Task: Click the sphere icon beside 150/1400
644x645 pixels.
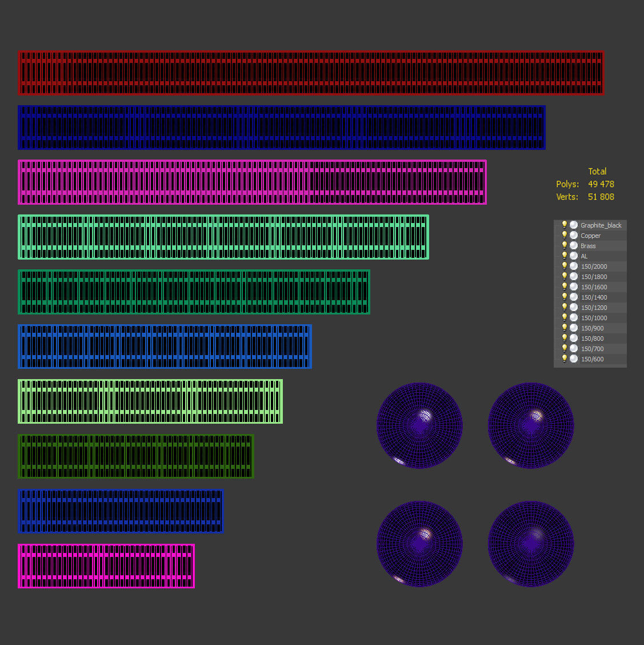Action: pos(574,297)
